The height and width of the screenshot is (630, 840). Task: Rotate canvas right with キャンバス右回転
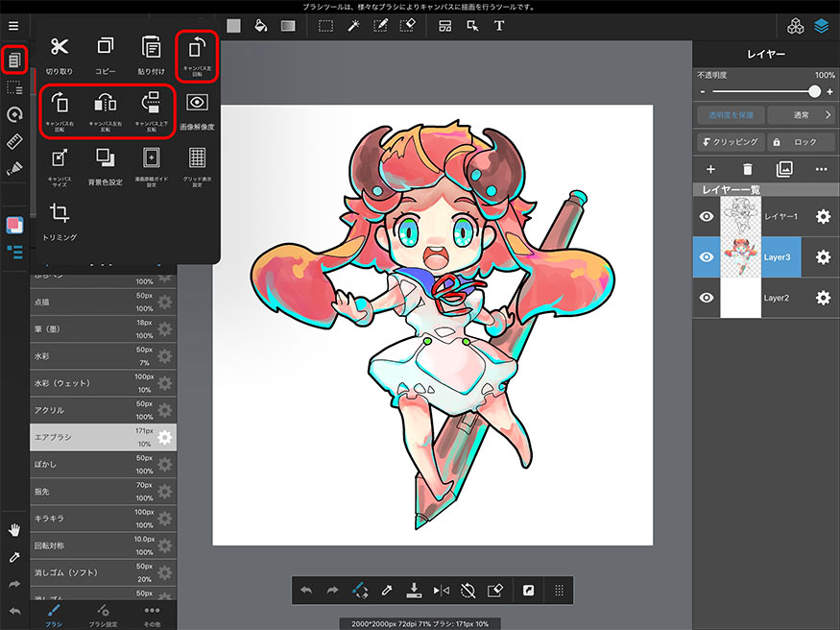coord(60,111)
